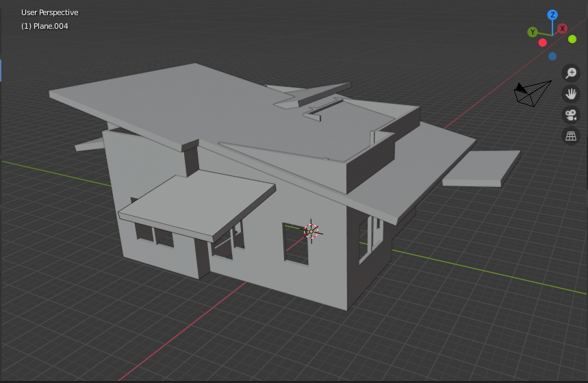
Task: Expand the hidden toolbar at left edge
Action: click(x=1, y=70)
